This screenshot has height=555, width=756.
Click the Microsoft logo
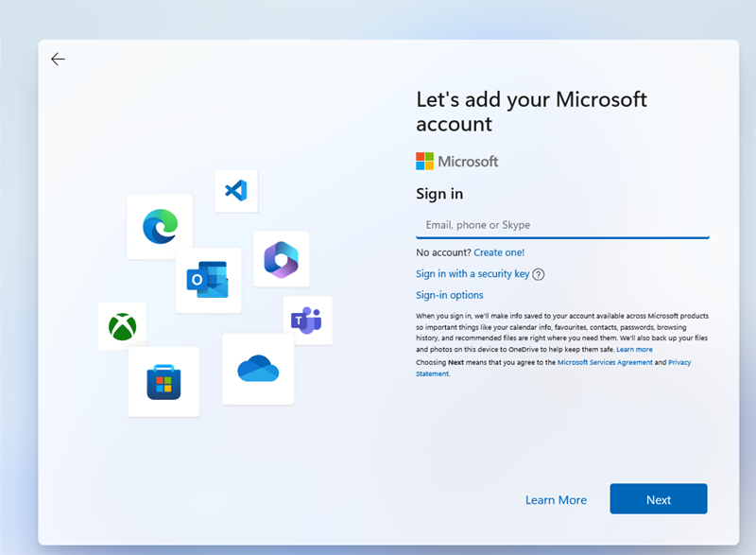pos(457,162)
